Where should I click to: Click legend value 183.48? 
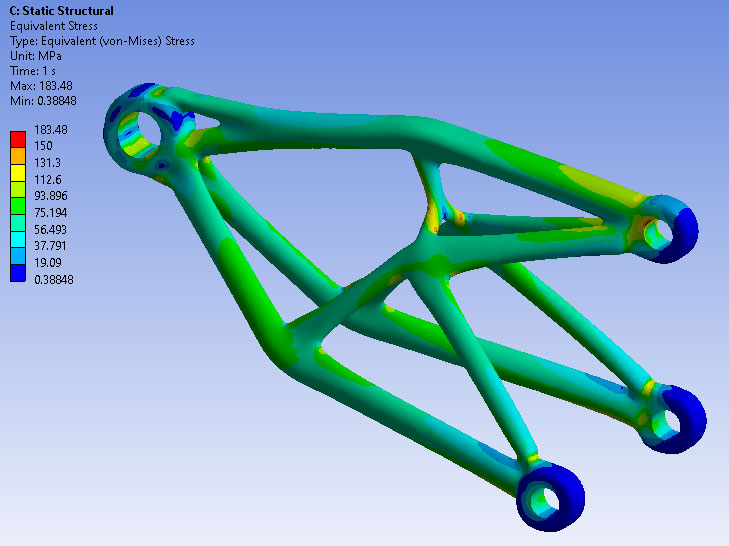[51, 130]
